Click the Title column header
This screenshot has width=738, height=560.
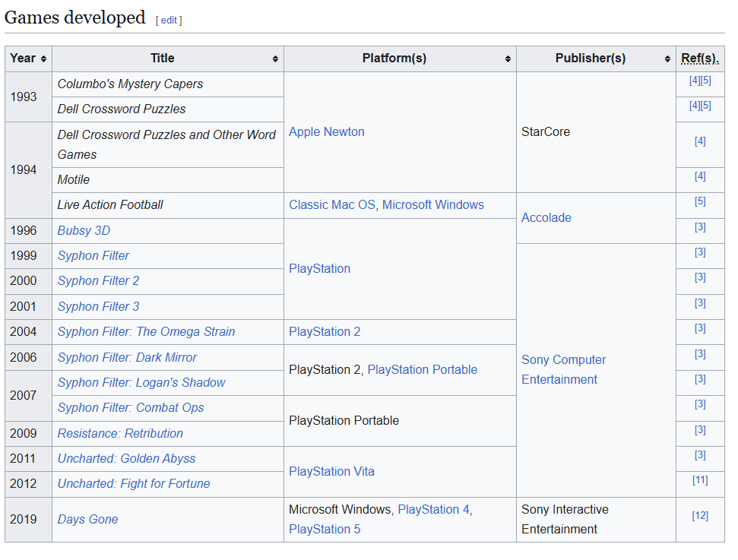point(168,59)
